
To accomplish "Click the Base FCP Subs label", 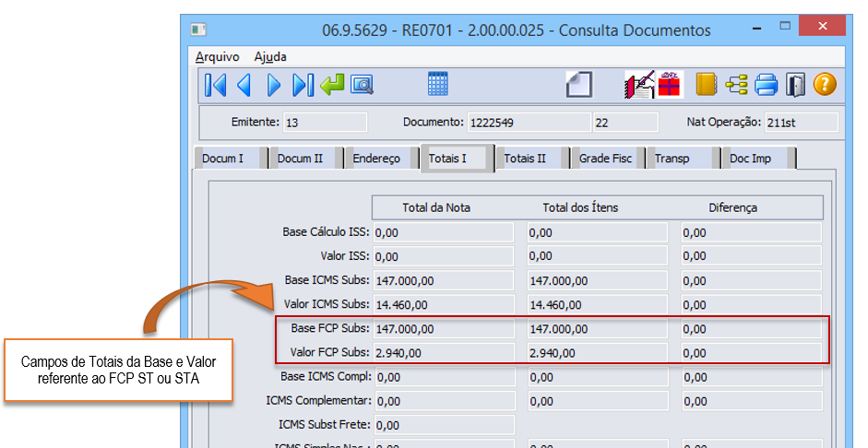I will point(330,328).
